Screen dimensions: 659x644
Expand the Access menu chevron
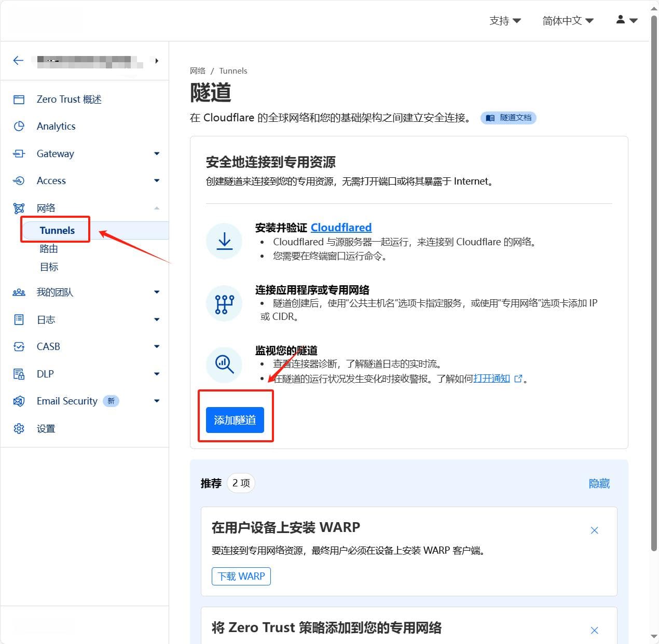[x=157, y=180]
